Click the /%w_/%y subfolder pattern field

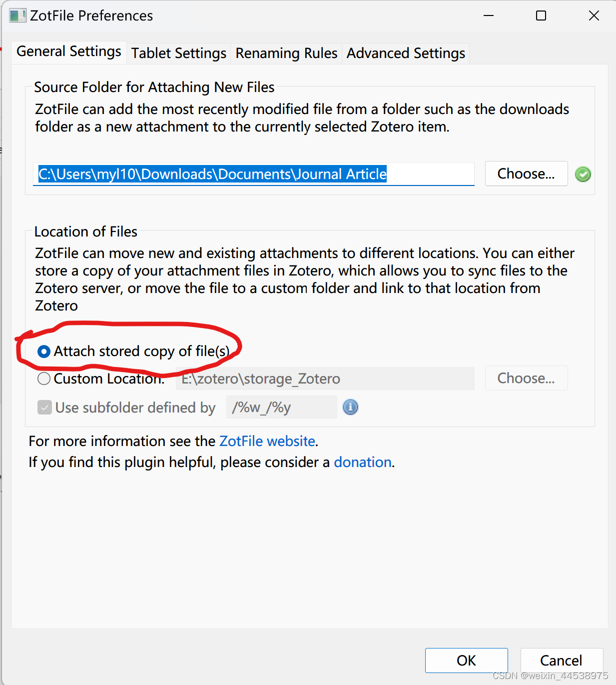click(282, 407)
